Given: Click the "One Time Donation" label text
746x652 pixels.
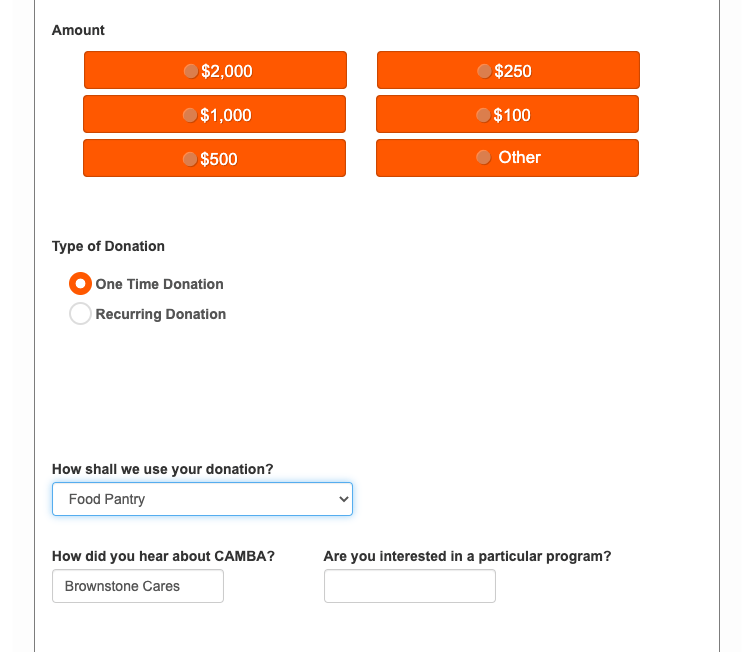Looking at the screenshot, I should 160,284.
